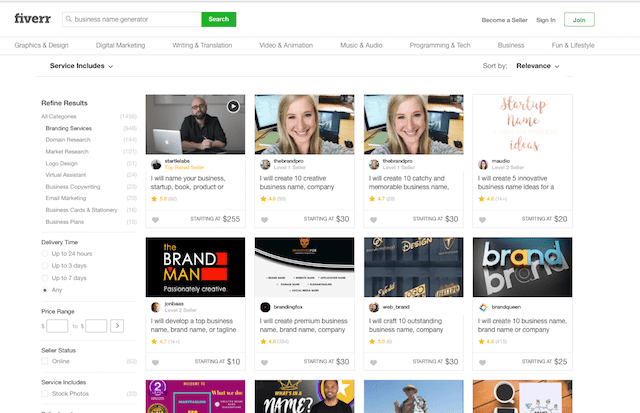
Task: Filter by Domain Research category
Action: [68, 140]
